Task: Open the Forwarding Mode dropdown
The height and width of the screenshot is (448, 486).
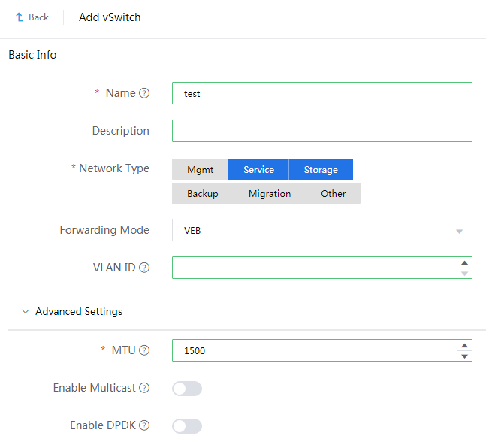Action: (321, 231)
